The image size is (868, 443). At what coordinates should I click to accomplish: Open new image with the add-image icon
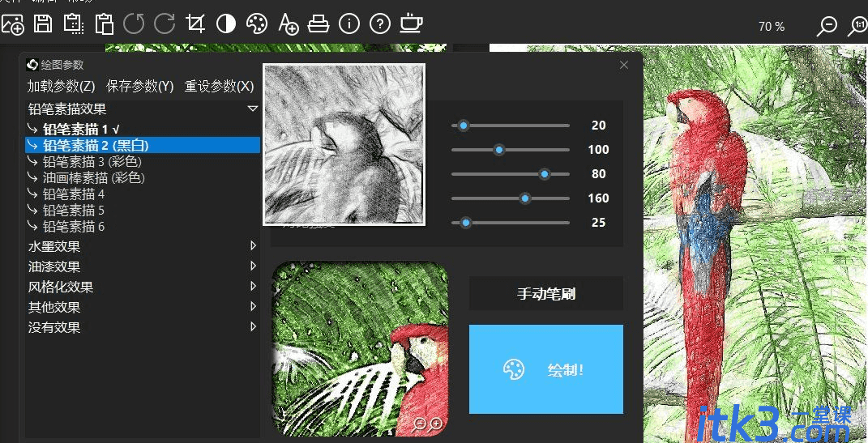point(12,23)
